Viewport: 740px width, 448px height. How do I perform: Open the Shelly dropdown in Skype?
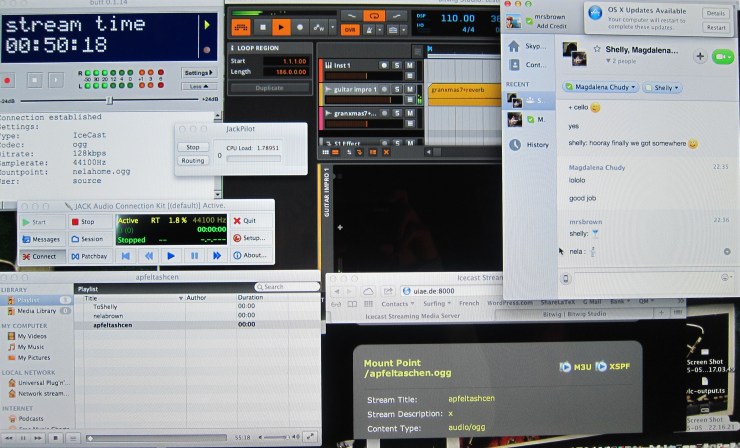(x=663, y=88)
